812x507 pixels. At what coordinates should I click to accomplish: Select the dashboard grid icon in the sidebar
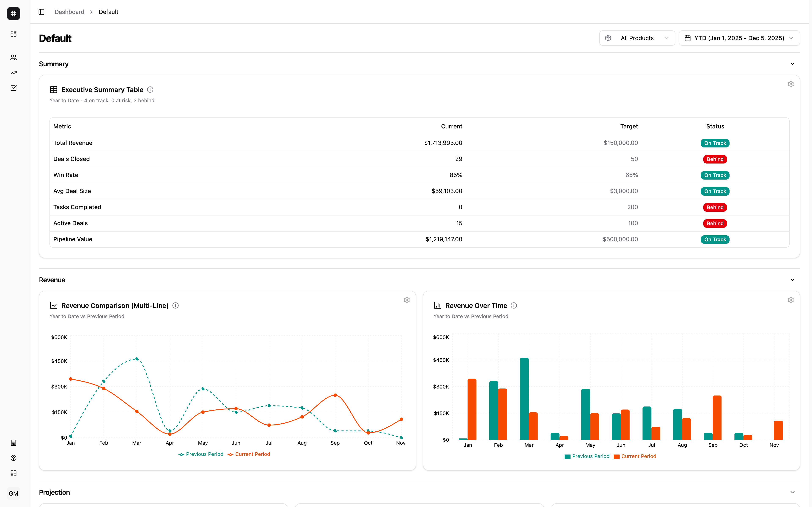13,34
